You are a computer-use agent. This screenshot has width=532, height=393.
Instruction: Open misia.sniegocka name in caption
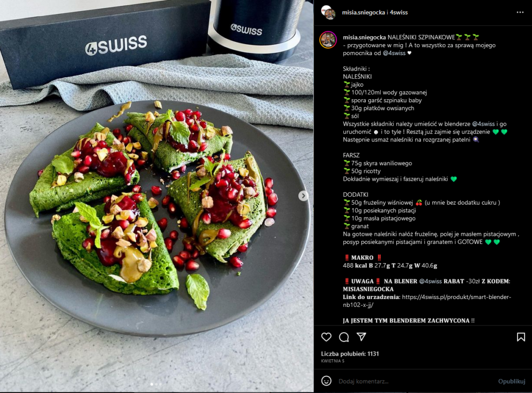coord(364,37)
